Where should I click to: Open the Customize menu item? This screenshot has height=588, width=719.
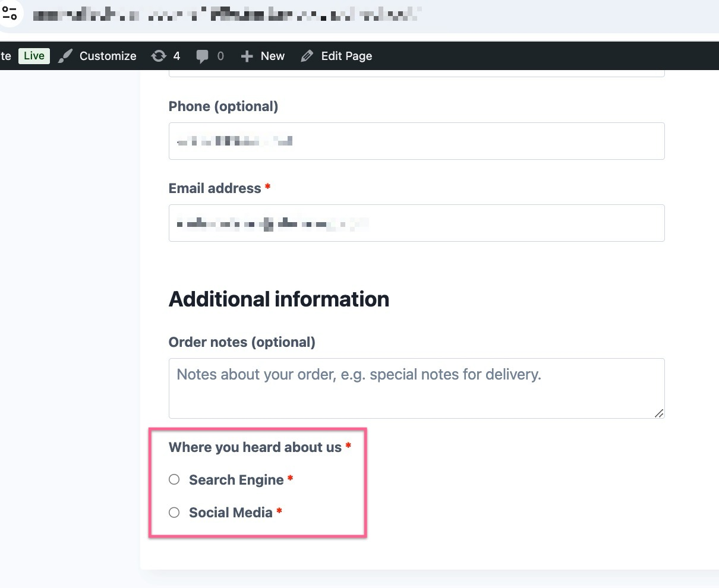point(108,56)
